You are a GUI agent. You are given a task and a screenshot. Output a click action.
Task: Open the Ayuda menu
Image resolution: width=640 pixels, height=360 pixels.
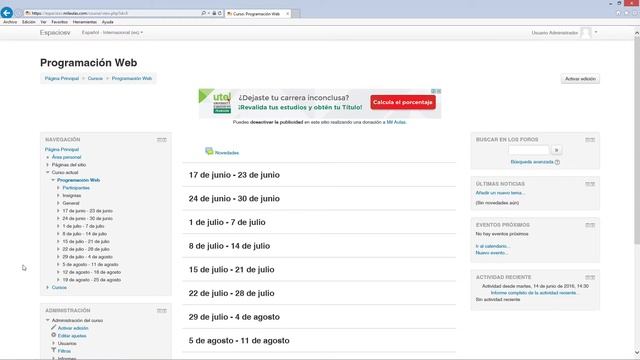coord(107,22)
